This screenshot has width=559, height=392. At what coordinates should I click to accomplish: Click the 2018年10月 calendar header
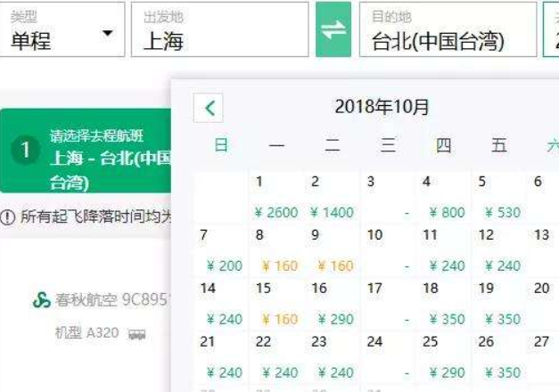coord(382,107)
